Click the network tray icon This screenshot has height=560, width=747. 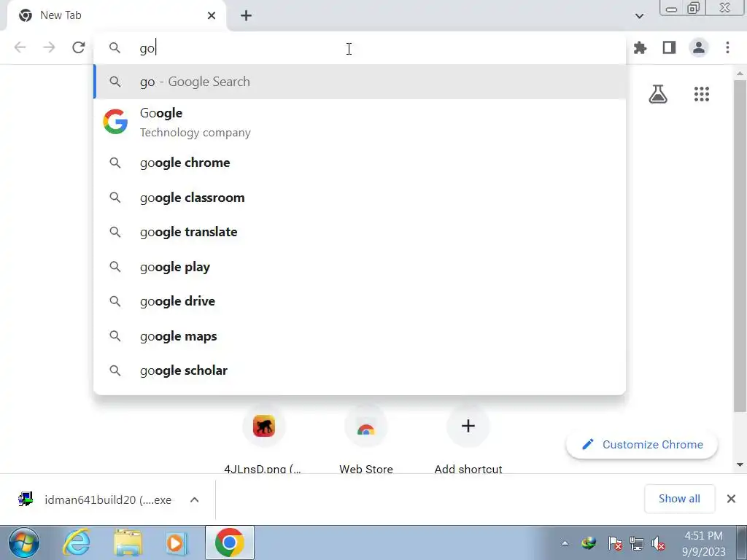pos(636,543)
